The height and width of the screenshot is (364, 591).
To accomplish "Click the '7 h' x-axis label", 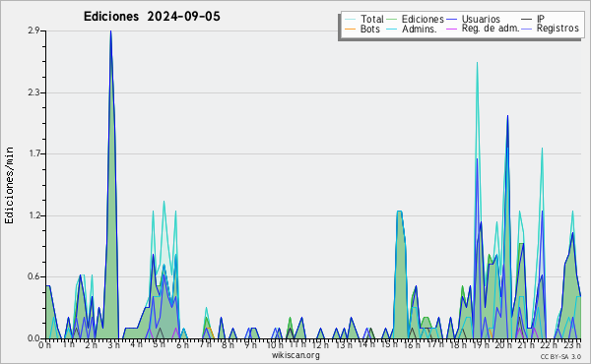I will pos(206,345).
